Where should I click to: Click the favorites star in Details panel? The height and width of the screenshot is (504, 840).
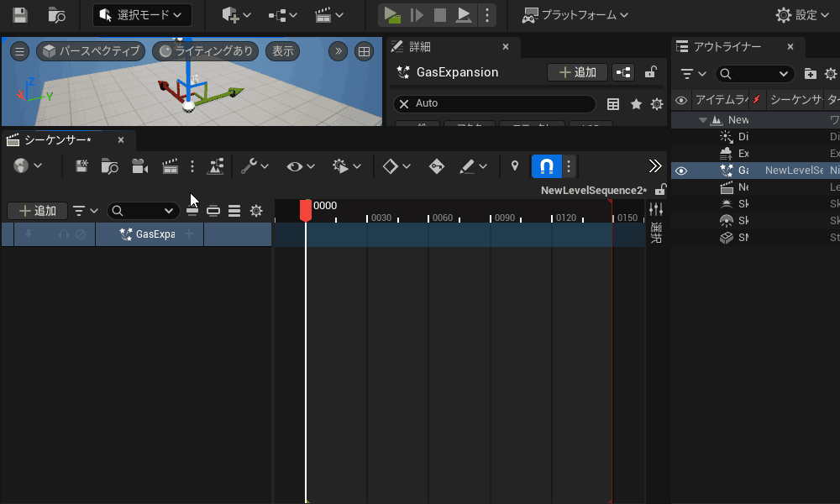[x=636, y=104]
